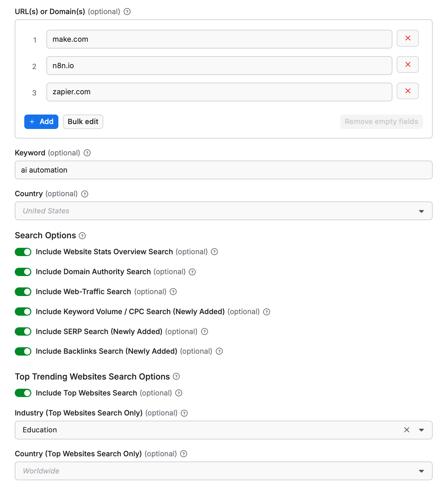Show help for Top Trending Websites Search Options
The image size is (448, 487).
[176, 376]
